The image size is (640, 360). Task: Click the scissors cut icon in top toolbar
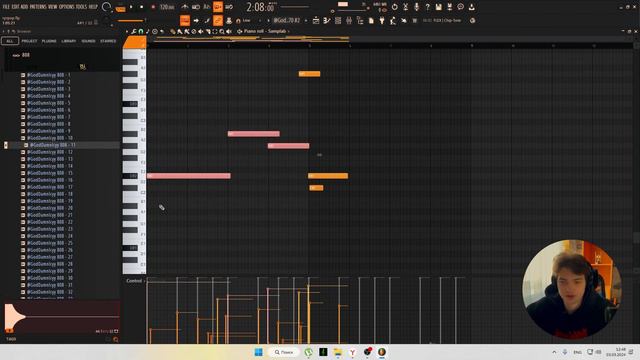point(406,7)
